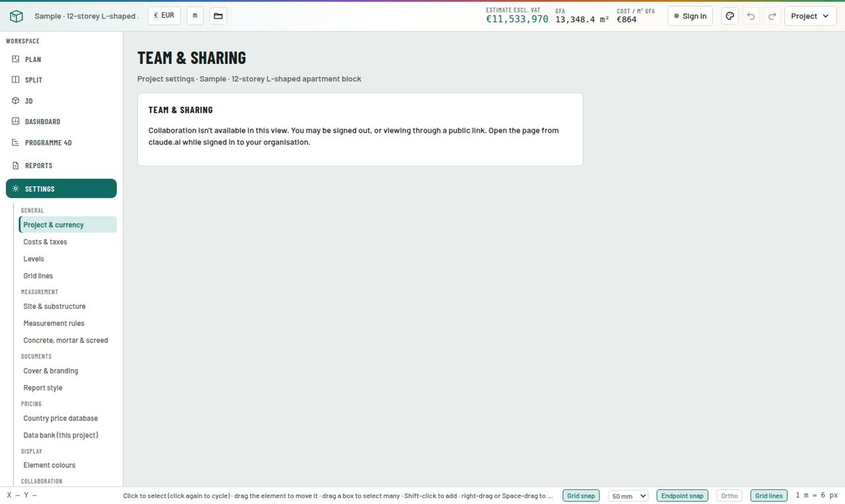Click the app cube logo icon
This screenshot has width=845, height=504.
coord(17,16)
